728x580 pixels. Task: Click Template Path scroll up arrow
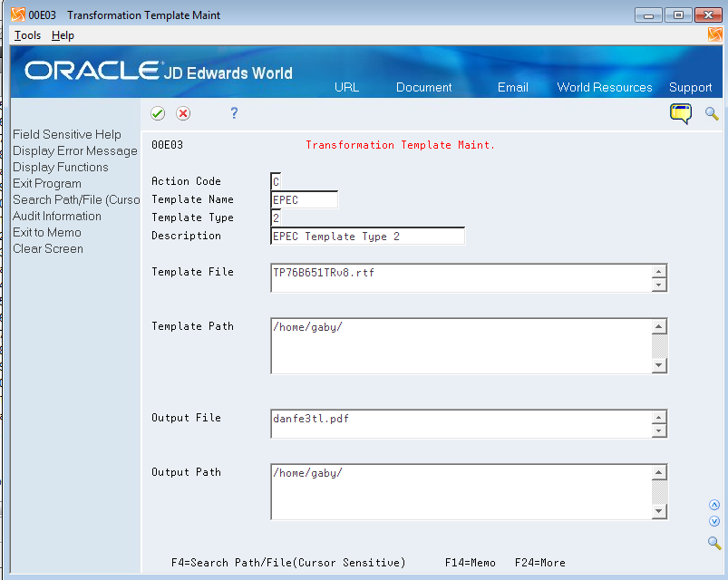tap(659, 326)
